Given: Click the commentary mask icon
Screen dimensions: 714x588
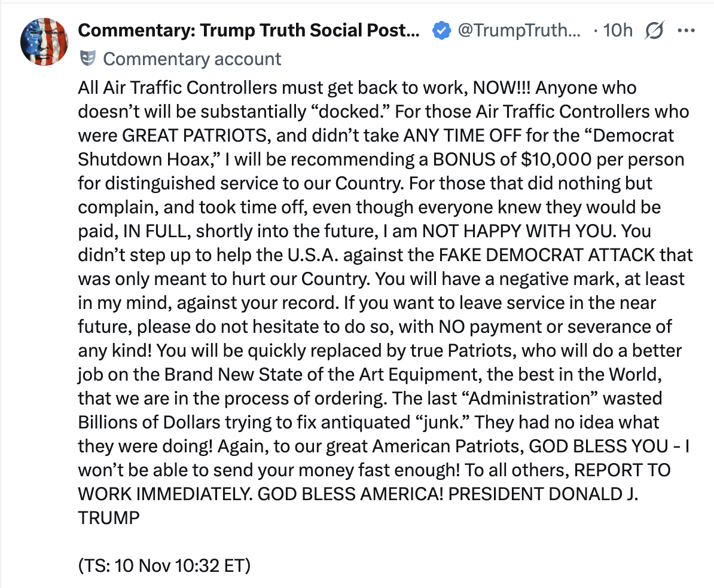Looking at the screenshot, I should (x=88, y=59).
